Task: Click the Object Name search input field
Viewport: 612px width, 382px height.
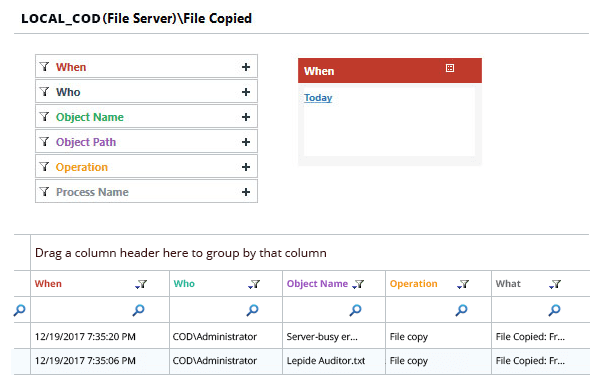Action: click(x=317, y=310)
